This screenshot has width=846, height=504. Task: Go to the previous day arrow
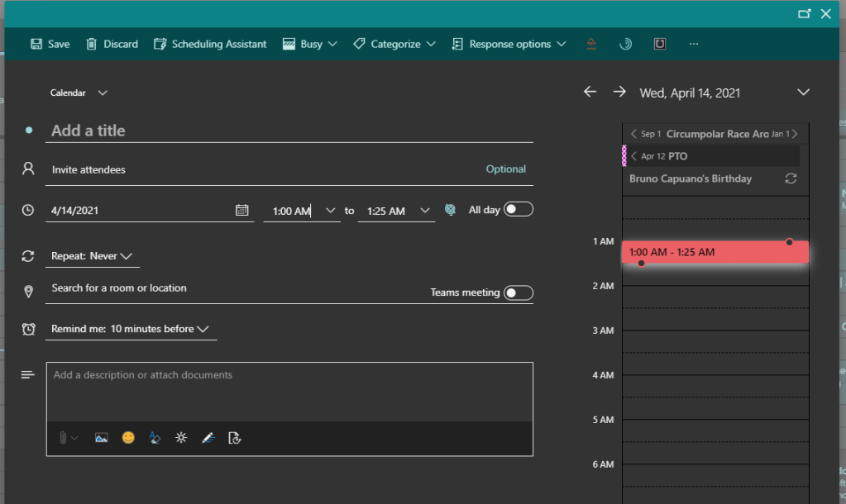[590, 92]
